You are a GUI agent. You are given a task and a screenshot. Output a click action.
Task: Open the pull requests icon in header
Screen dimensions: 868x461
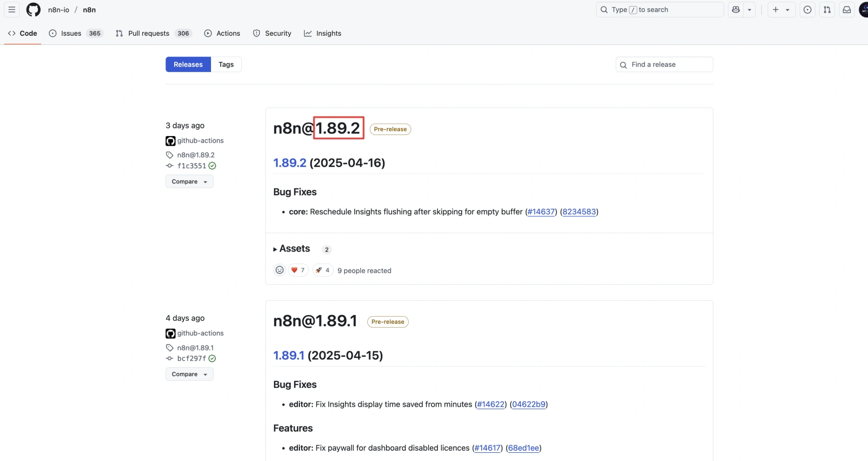pyautogui.click(x=827, y=10)
